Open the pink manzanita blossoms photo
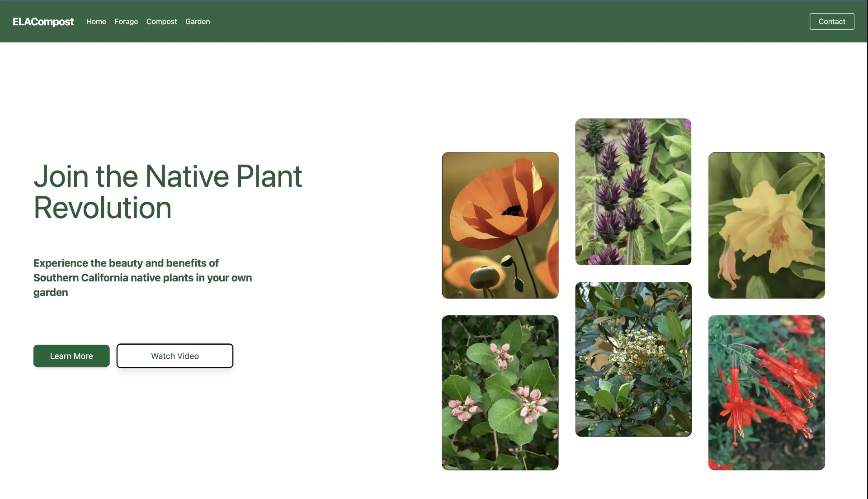 point(500,393)
